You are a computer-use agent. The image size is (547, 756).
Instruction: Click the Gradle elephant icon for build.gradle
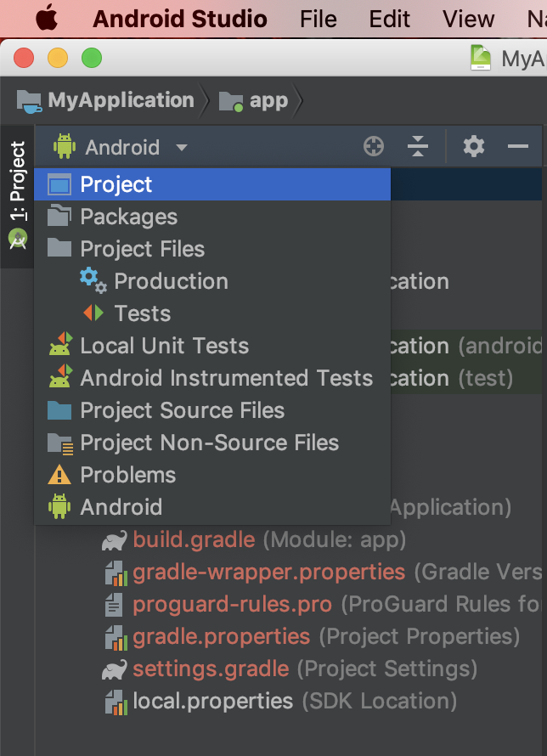[114, 540]
